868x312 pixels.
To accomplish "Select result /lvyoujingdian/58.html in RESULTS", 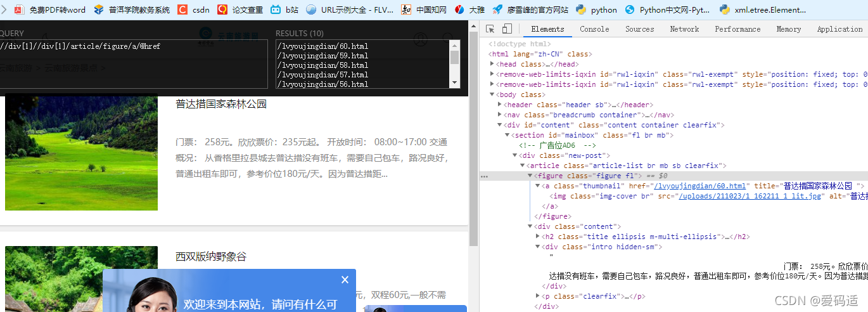I will pos(322,65).
